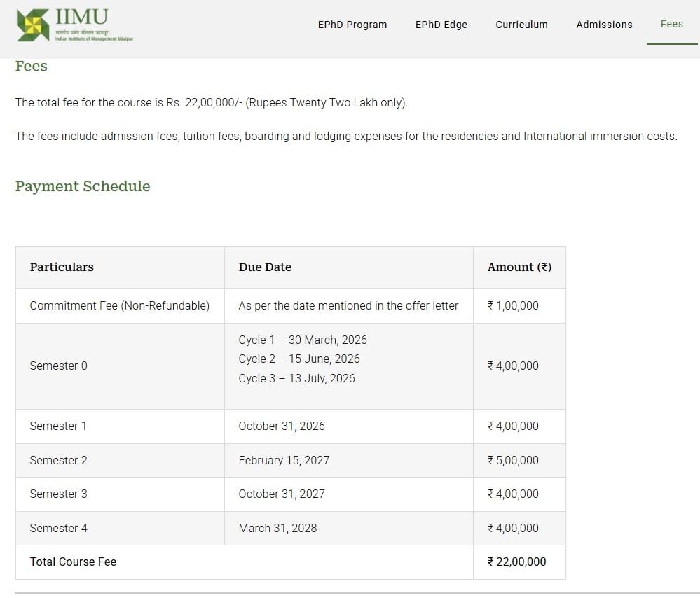Navigate to the Curriculum section
Viewport: 700px width, 598px height.
point(521,25)
